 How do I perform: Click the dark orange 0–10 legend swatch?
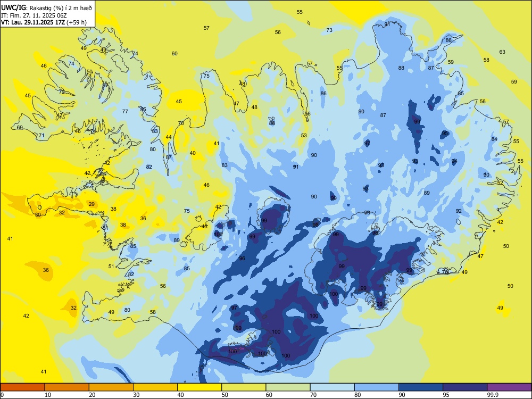[x=22, y=387]
